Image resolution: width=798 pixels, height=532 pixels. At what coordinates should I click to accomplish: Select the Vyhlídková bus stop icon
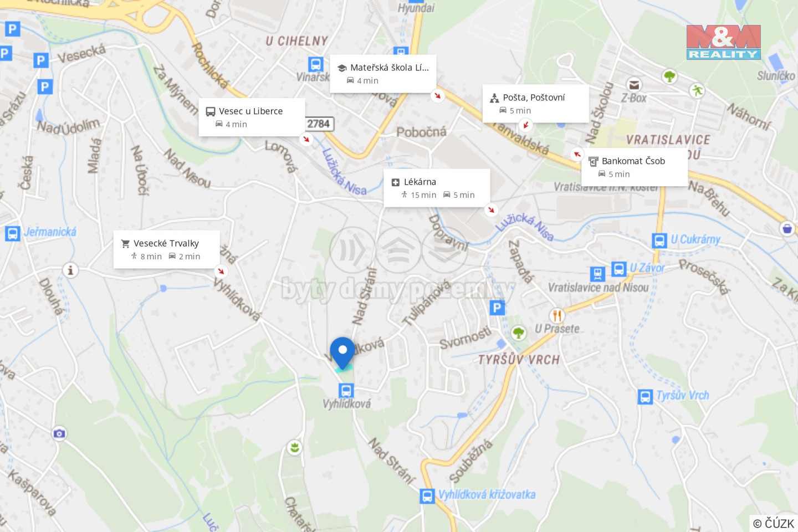[346, 391]
